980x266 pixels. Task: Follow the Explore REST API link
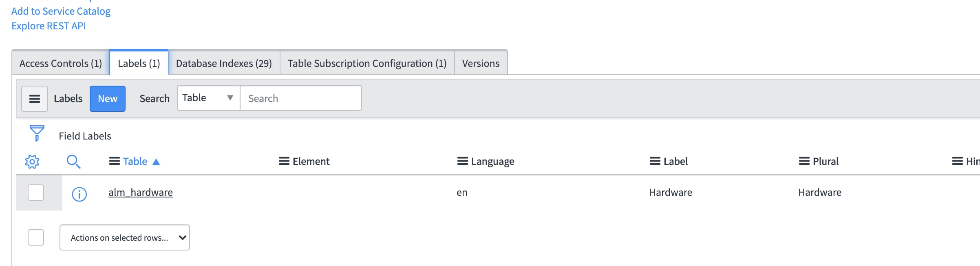pos(49,26)
